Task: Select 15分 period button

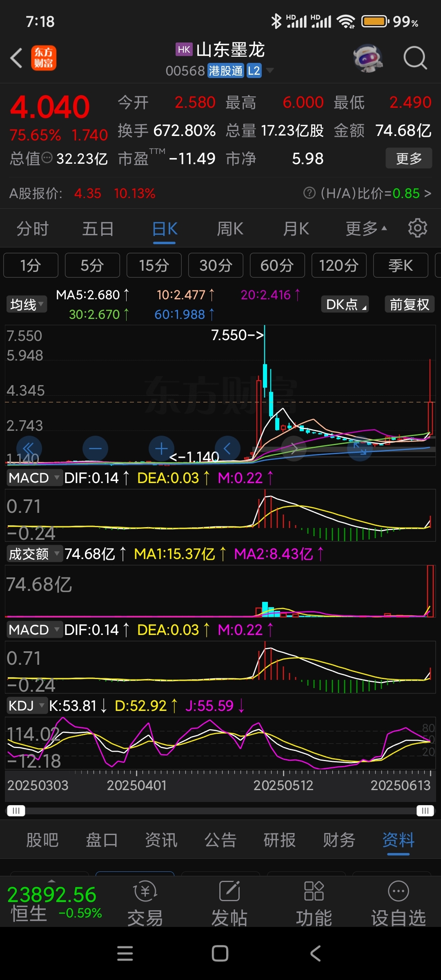Action: tap(154, 265)
